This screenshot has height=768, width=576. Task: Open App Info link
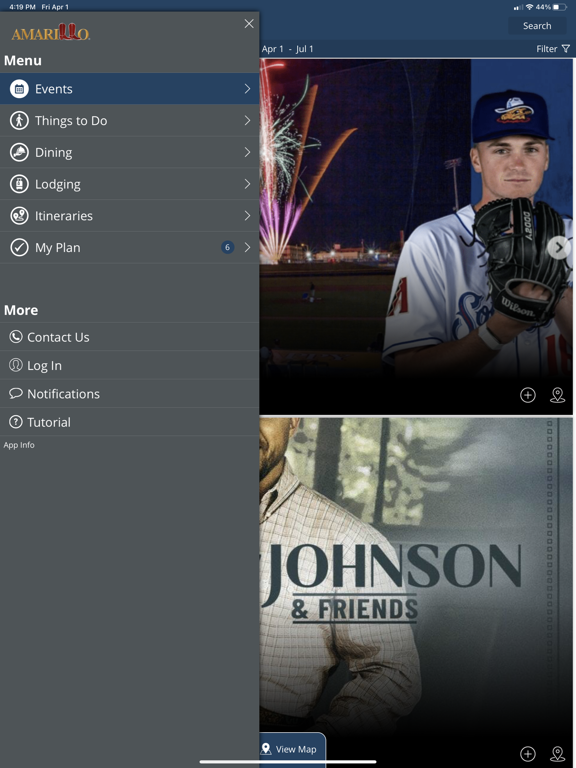tap(19, 445)
